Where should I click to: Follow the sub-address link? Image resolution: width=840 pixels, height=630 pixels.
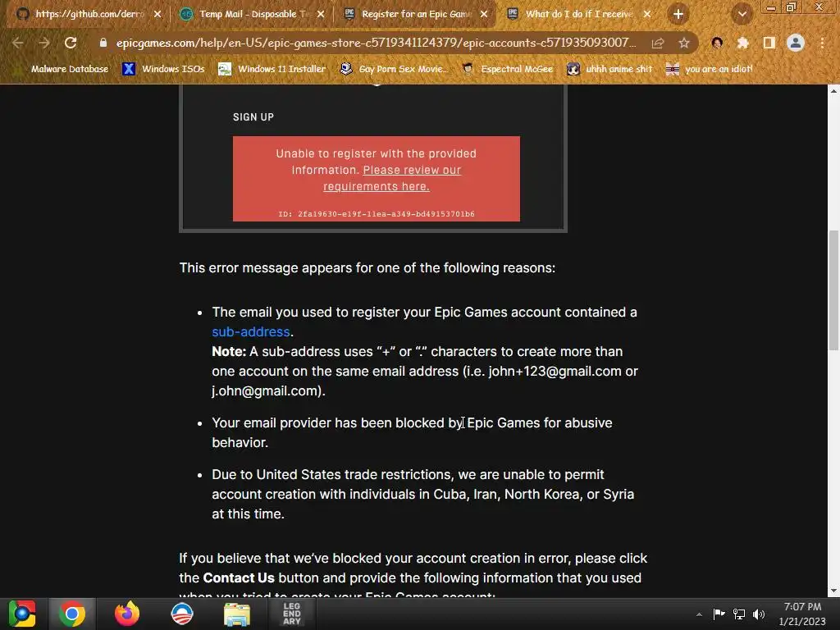pyautogui.click(x=251, y=331)
